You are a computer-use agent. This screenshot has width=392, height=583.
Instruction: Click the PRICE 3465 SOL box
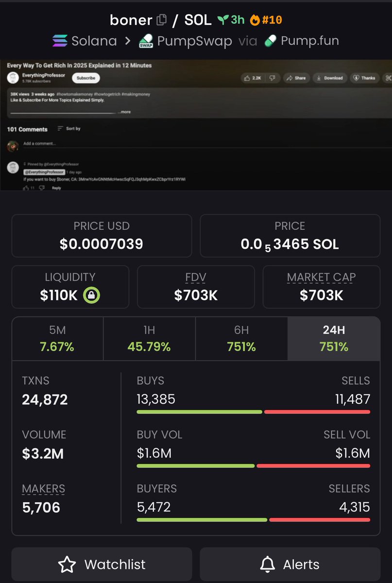[290, 236]
